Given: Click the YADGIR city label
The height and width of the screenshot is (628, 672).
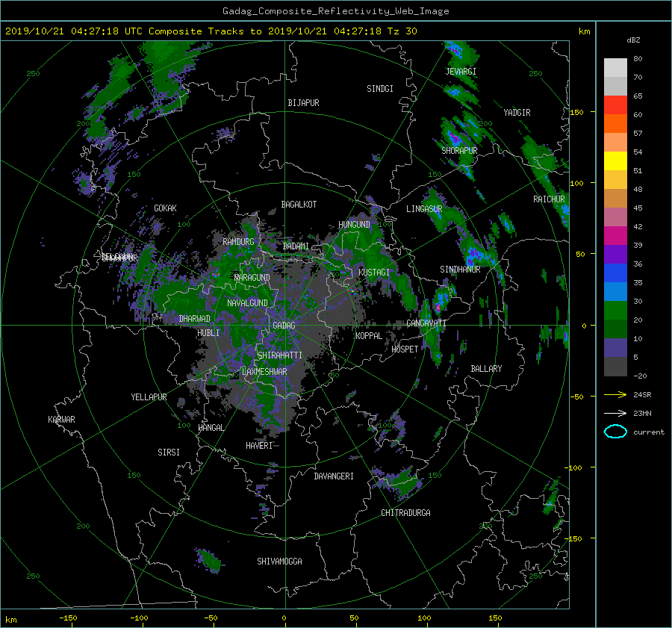Looking at the screenshot, I should point(517,113).
